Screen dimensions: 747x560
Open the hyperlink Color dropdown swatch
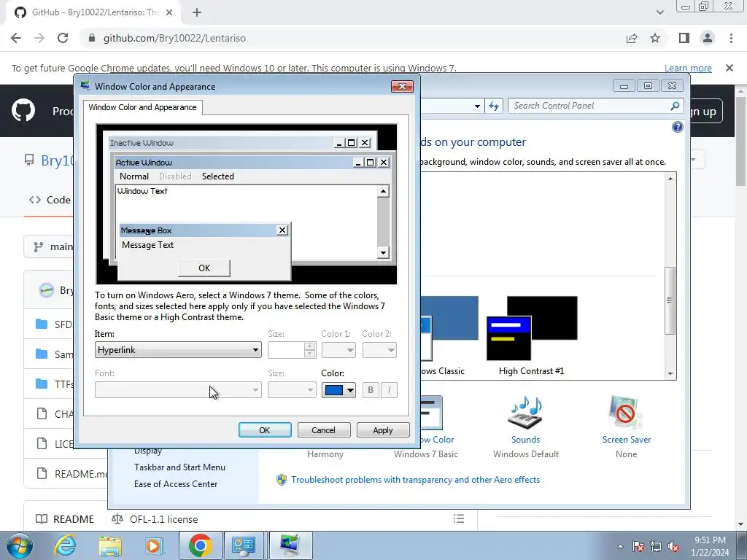pyautogui.click(x=338, y=390)
